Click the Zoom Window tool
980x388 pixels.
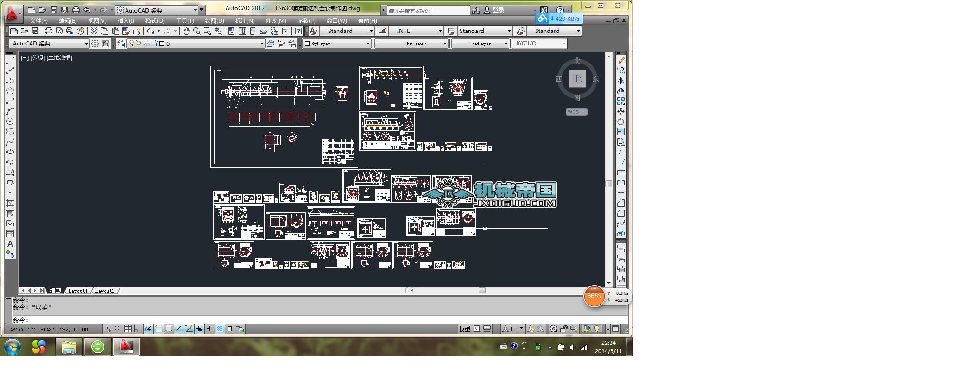[208, 31]
